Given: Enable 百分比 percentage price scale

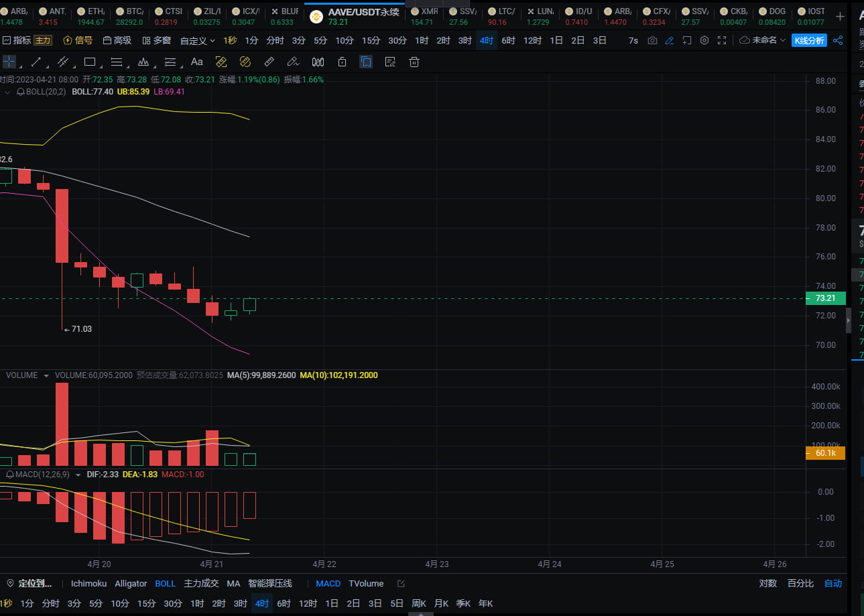Looking at the screenshot, I should click(800, 583).
